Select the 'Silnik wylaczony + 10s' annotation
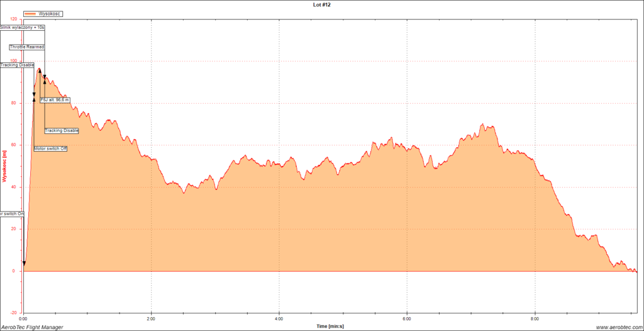 (23, 28)
